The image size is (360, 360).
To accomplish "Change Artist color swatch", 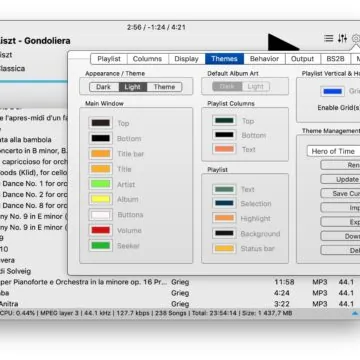I will click(x=101, y=184).
